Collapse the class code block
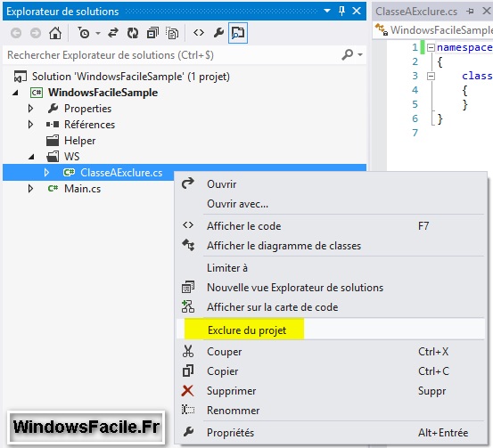 [431, 76]
